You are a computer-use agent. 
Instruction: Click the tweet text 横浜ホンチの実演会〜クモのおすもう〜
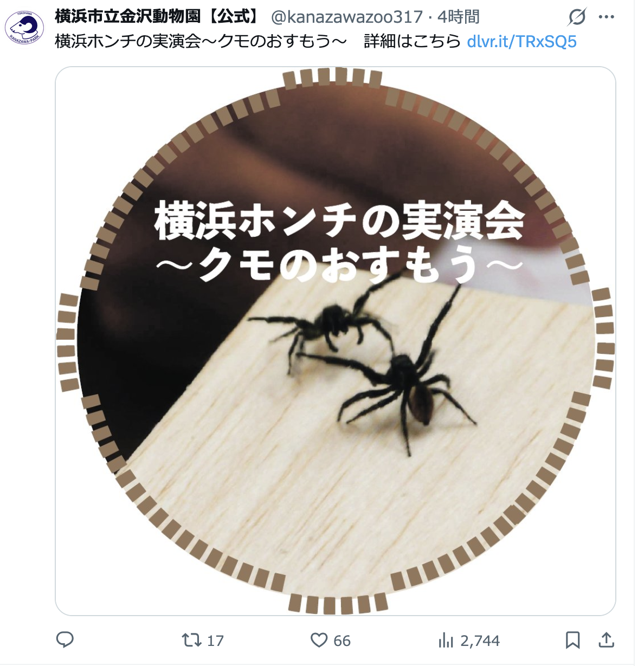click(201, 41)
